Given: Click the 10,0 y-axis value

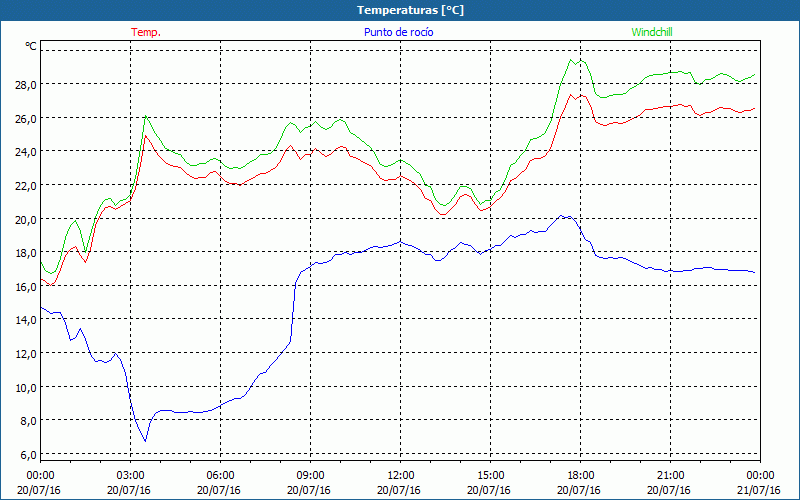Looking at the screenshot, I should 26,387.
